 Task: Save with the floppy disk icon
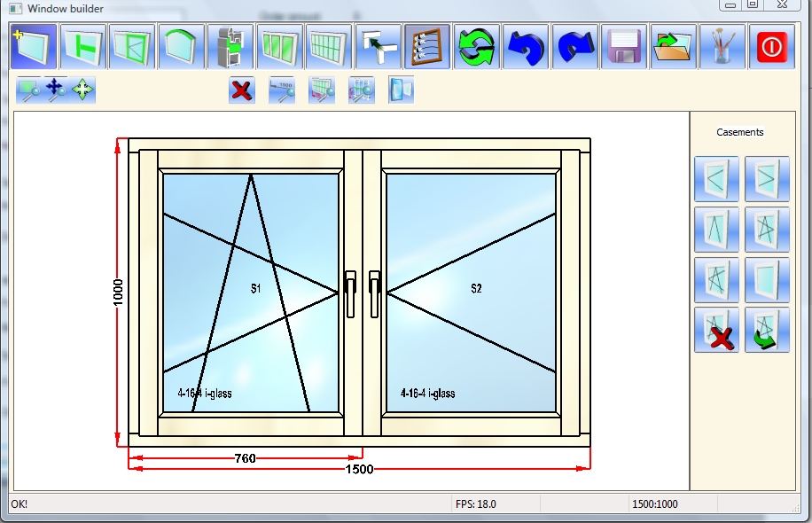tap(624, 47)
